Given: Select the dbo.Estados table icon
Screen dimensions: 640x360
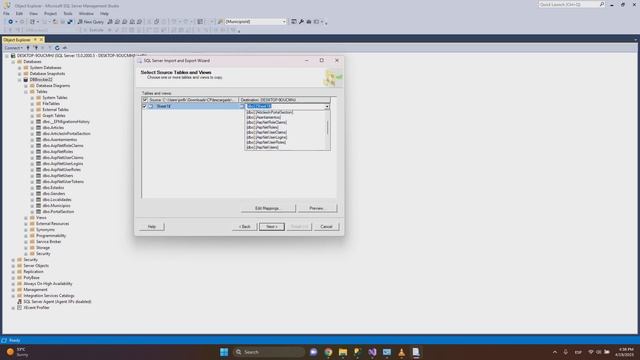Looking at the screenshot, I should pos(38,188).
